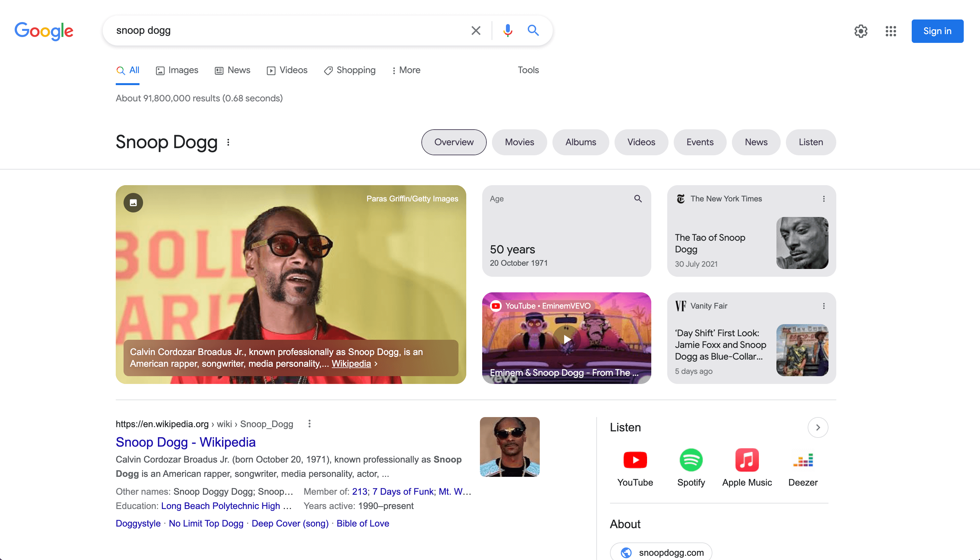980x560 pixels.
Task: Expand more Listen options with the arrow
Action: 818,427
